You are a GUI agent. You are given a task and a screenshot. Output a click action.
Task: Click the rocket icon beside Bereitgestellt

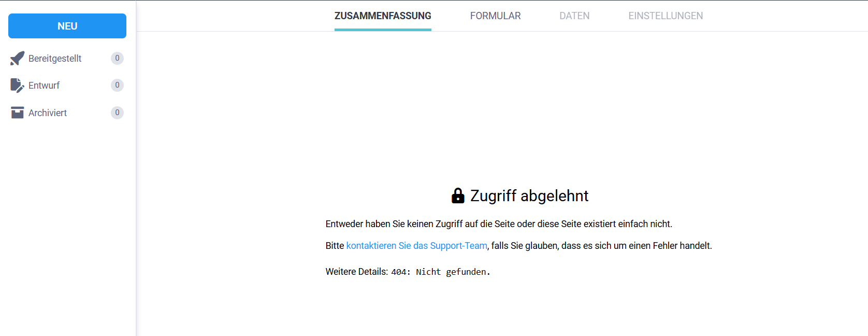(17, 59)
